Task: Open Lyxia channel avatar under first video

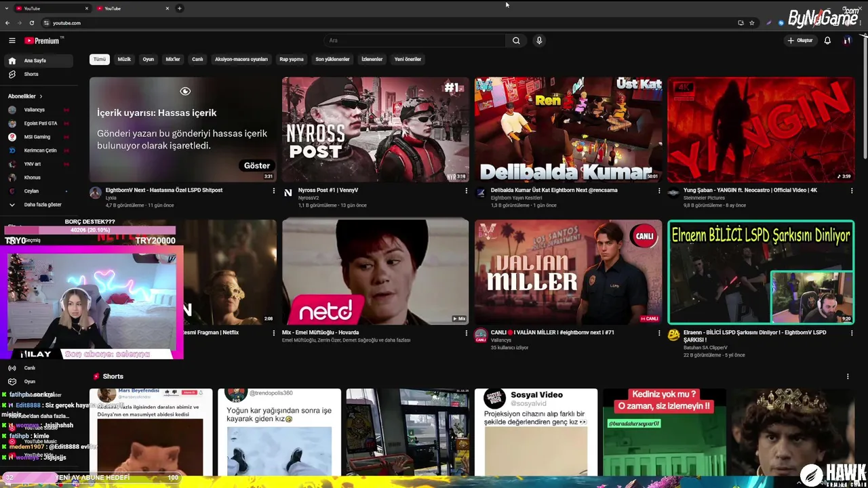Action: [x=96, y=193]
